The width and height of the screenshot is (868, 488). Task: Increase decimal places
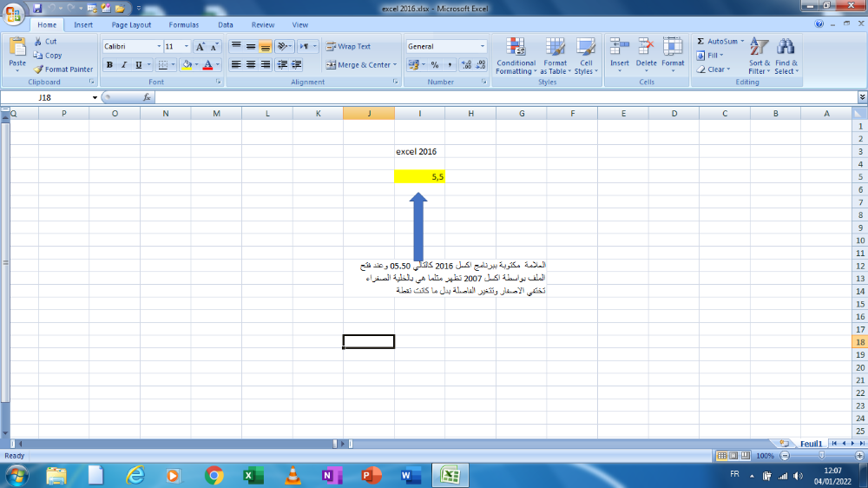coord(467,65)
